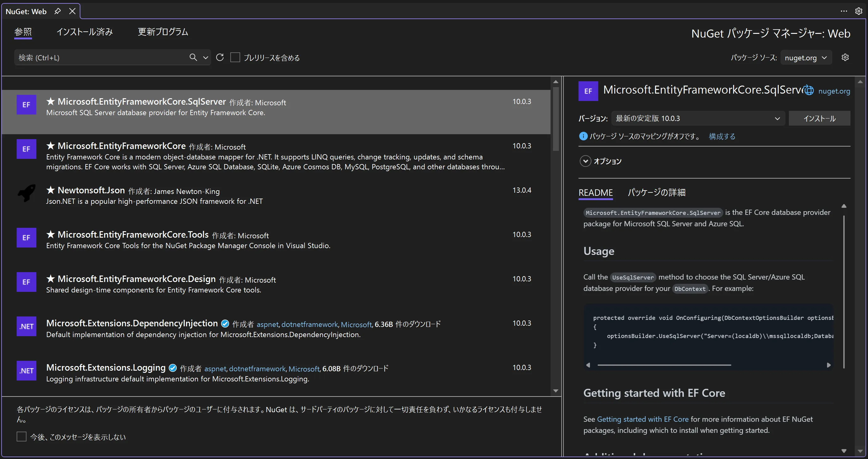Click the verified badge next to DependencyInjection
Screen dimensions: 868x459
coord(225,324)
